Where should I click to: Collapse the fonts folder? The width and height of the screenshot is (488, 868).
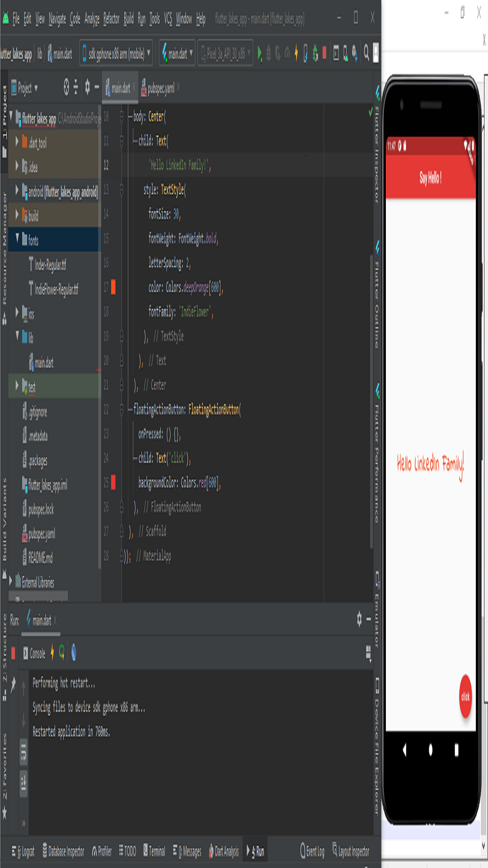tap(17, 238)
